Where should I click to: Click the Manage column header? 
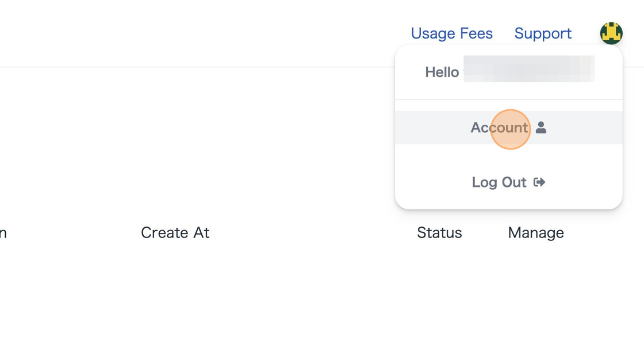(535, 233)
